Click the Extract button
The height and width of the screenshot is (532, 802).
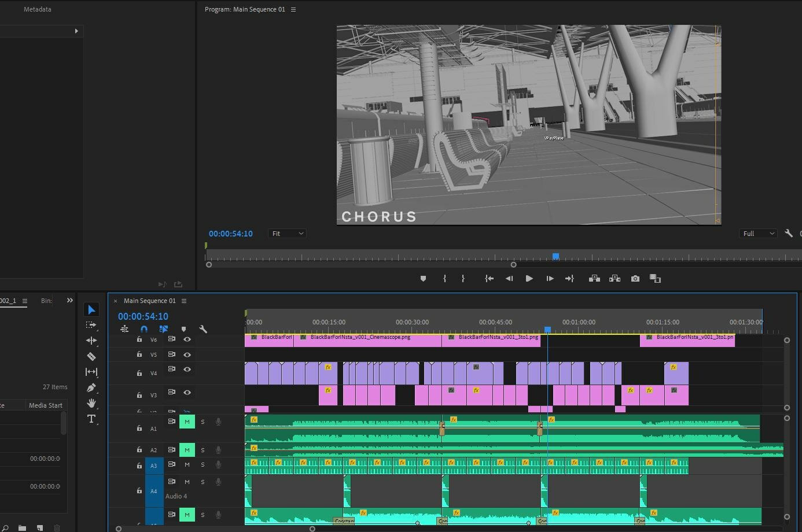615,279
